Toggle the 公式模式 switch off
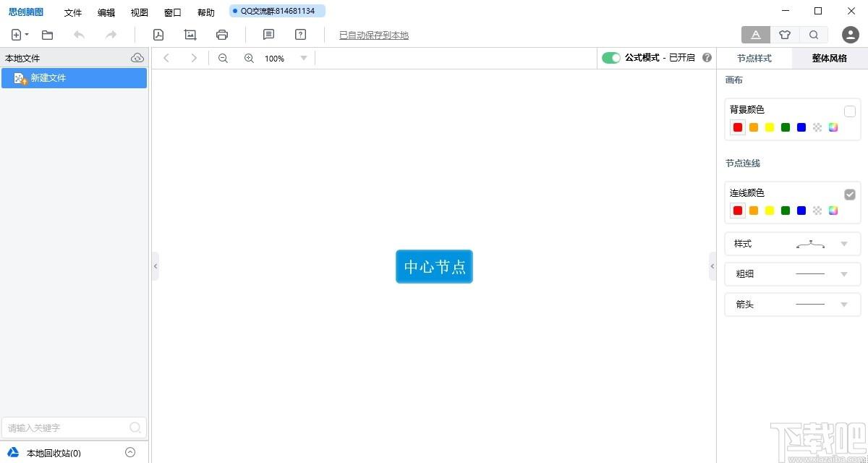Viewport: 868px width, 463px height. (611, 58)
